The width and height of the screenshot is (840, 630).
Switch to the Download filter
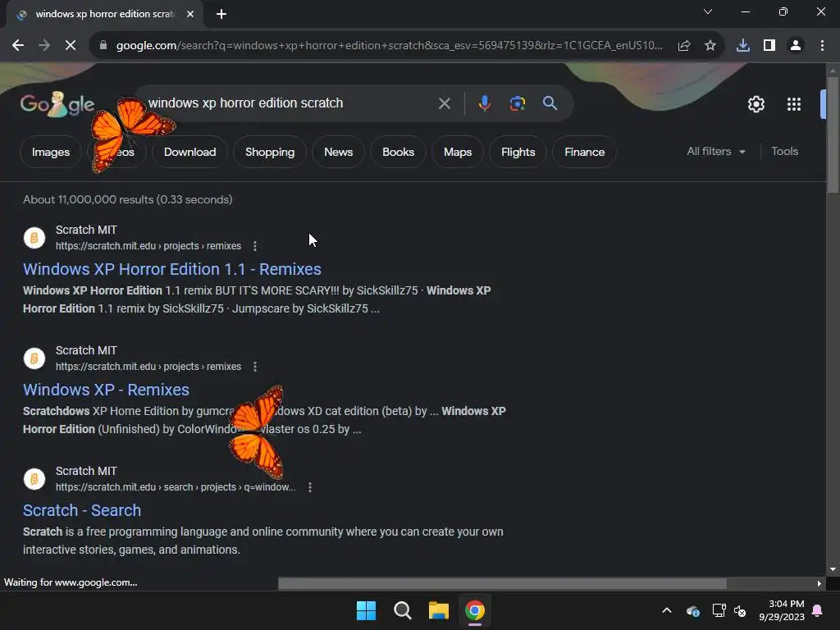pos(189,152)
